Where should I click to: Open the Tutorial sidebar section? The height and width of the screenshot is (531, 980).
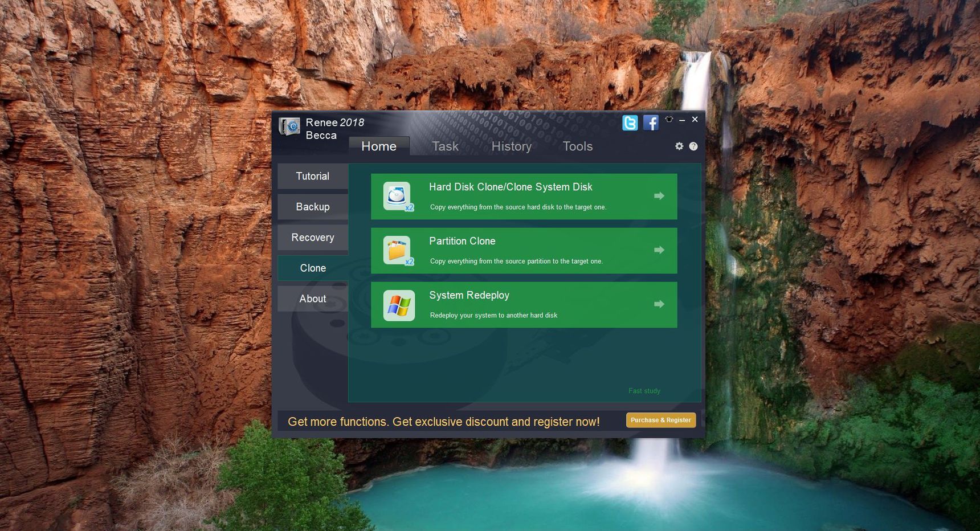[313, 177]
